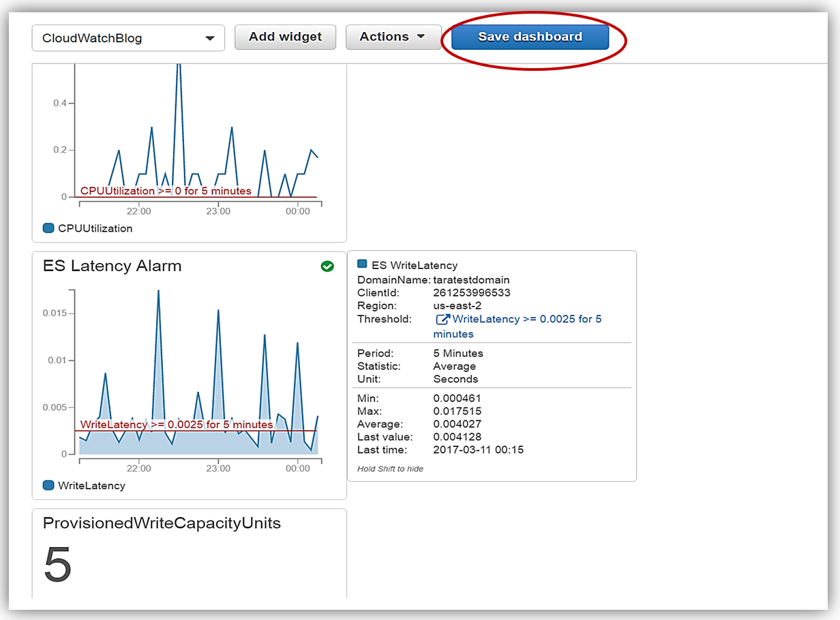Click the CPUUtilization legend label
The height and width of the screenshot is (620, 840).
pos(95,228)
